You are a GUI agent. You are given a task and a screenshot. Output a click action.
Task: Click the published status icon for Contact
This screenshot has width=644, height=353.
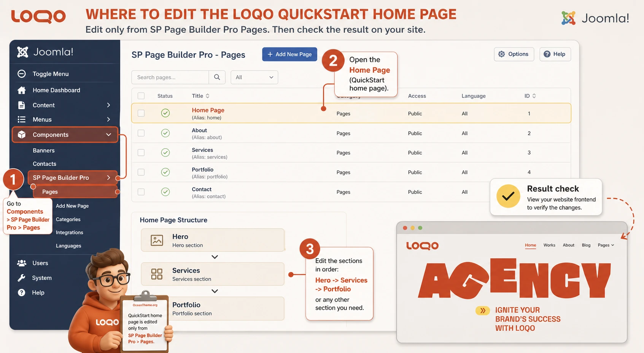pyautogui.click(x=165, y=192)
